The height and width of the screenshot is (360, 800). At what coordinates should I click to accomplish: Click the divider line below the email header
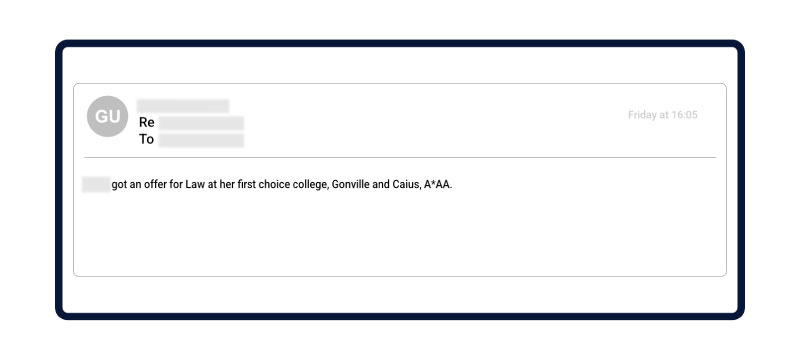[x=400, y=158]
